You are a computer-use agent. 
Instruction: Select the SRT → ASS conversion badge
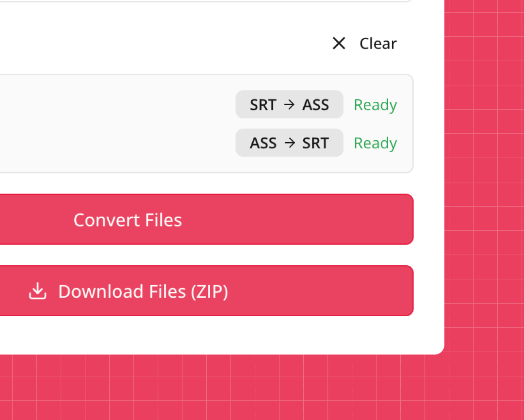[289, 105]
